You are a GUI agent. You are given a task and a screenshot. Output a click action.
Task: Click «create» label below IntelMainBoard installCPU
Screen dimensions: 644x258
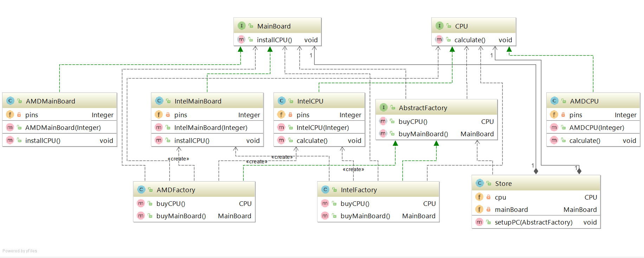point(179,159)
